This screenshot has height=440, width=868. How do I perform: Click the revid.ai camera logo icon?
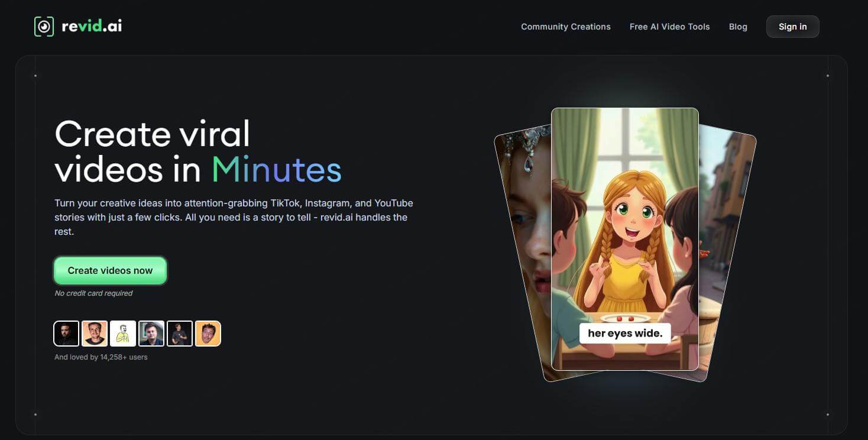pos(44,26)
